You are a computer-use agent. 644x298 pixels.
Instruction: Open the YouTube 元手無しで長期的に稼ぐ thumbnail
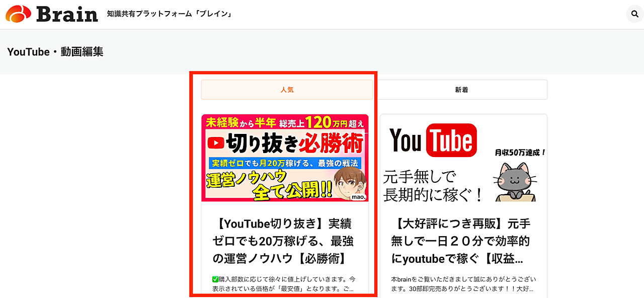463,158
